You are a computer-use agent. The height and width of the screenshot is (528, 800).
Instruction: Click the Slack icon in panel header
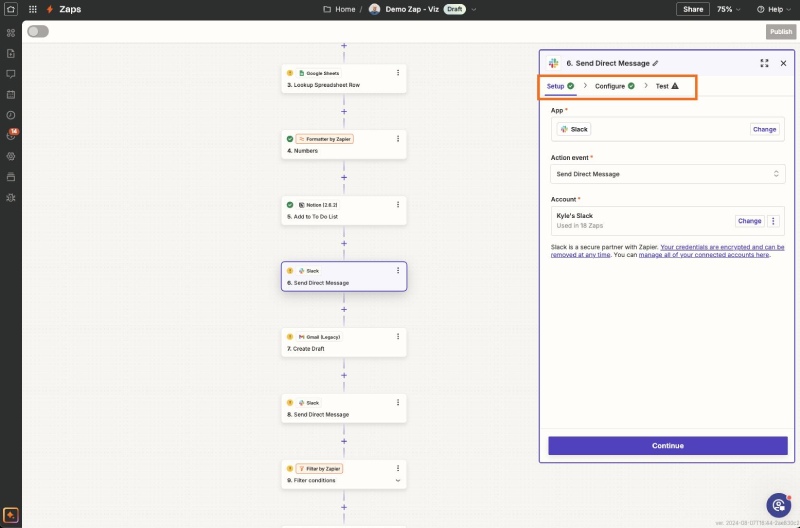pyautogui.click(x=554, y=63)
